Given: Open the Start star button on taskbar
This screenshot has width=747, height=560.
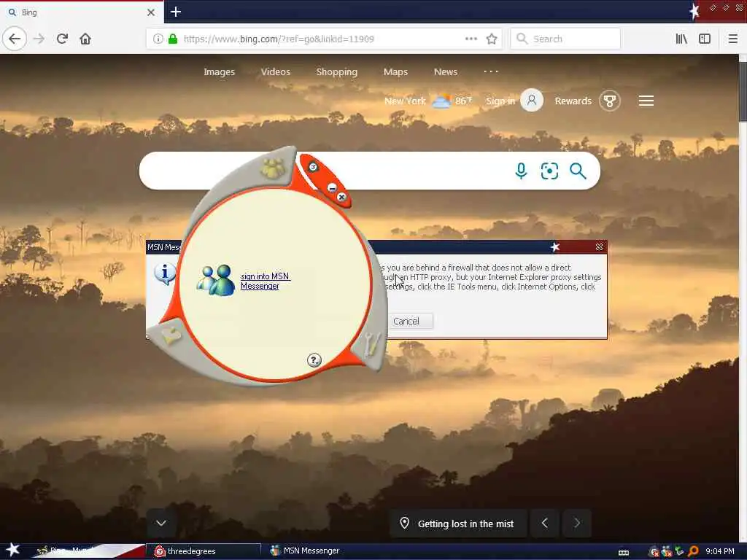Looking at the screenshot, I should (x=12, y=550).
